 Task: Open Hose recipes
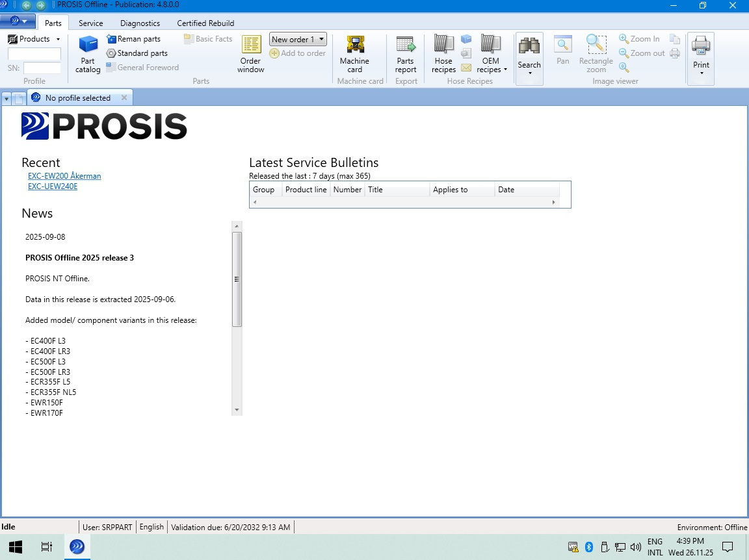tap(443, 53)
